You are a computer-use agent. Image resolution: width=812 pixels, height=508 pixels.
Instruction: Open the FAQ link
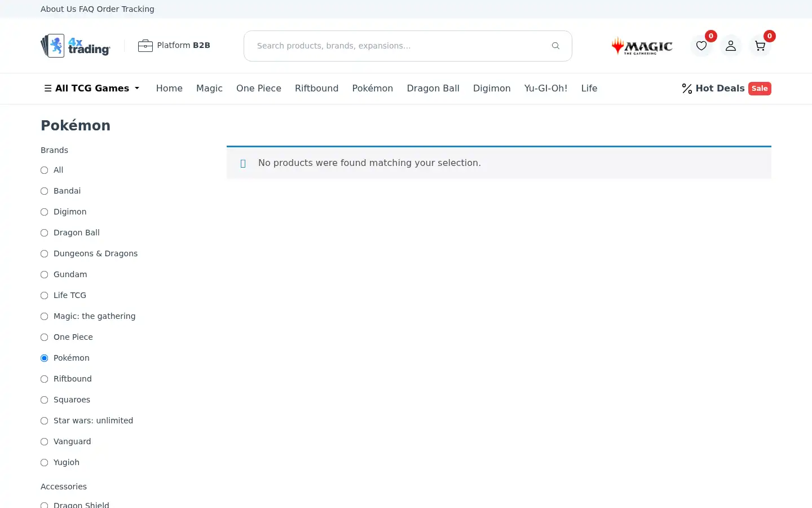click(86, 9)
